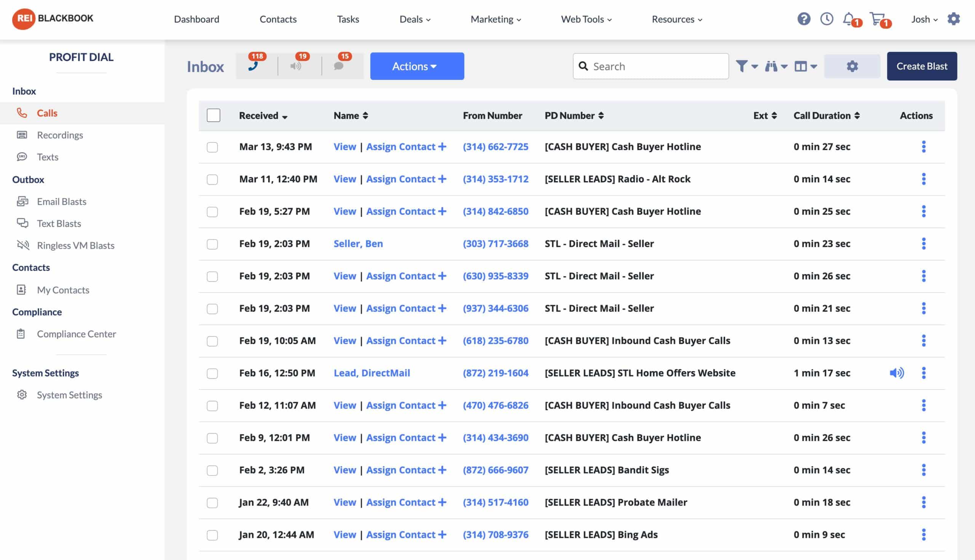Open the top-right account gear icon
This screenshot has height=560, width=975.
[x=953, y=19]
